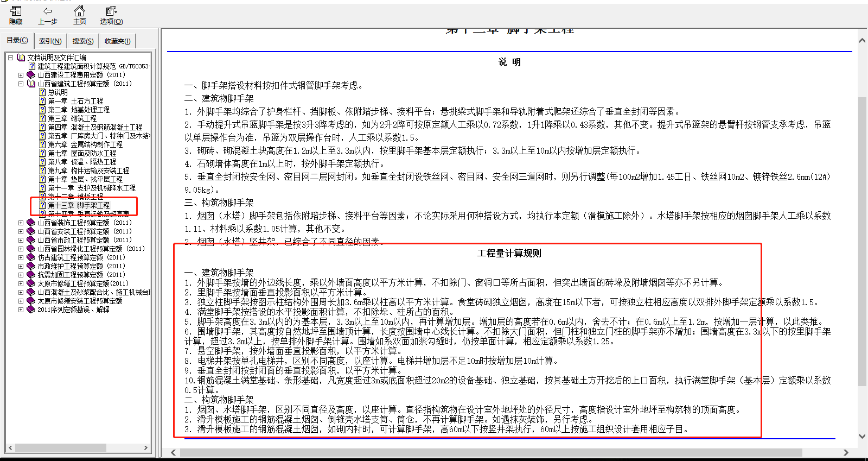Click content pane vertical scrollbar down arrow
This screenshot has height=461, width=868.
(x=862, y=436)
